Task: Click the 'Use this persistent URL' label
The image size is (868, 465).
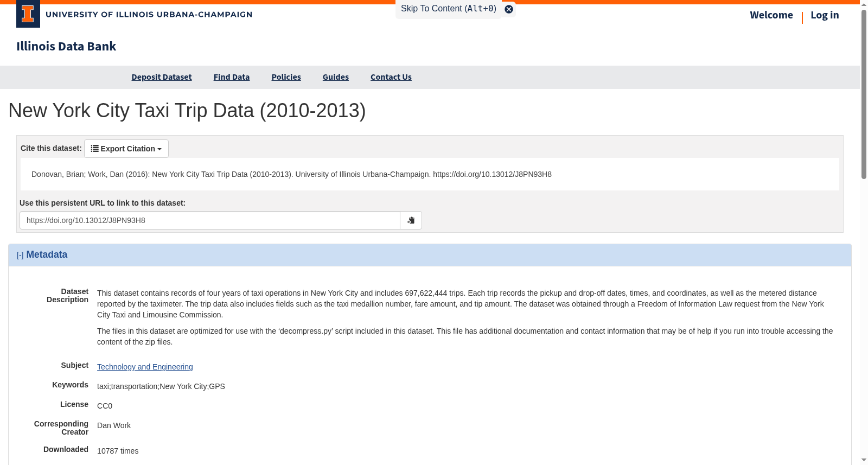Action: click(103, 203)
